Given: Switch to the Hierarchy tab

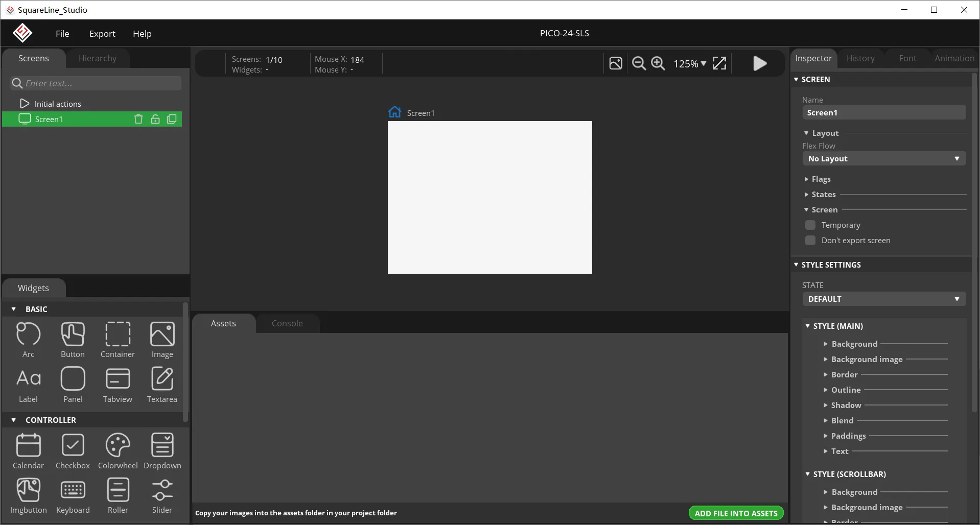Looking at the screenshot, I should 97,58.
